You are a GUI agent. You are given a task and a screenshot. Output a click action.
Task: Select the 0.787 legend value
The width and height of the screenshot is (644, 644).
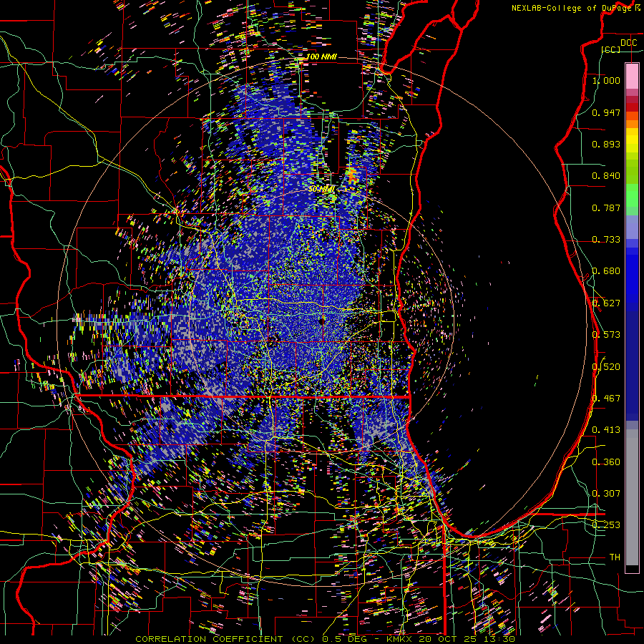pyautogui.click(x=606, y=208)
